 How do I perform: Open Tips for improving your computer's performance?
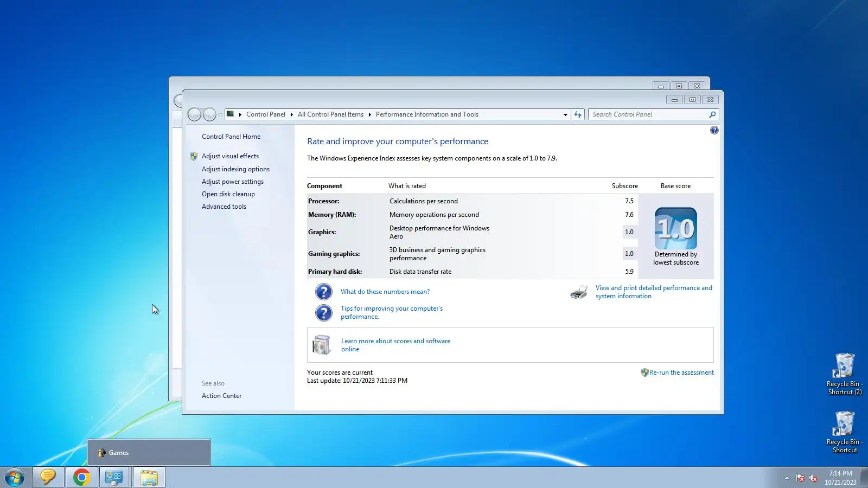coord(392,312)
